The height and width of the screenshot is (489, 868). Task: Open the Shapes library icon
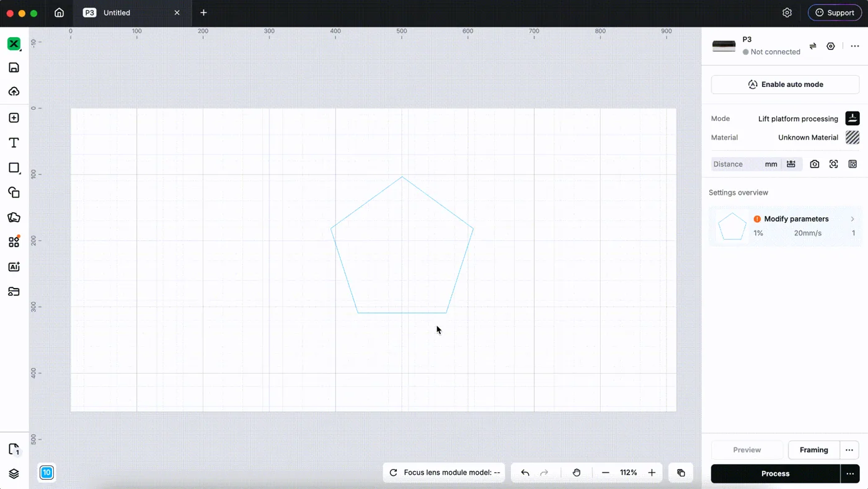pos(14,192)
